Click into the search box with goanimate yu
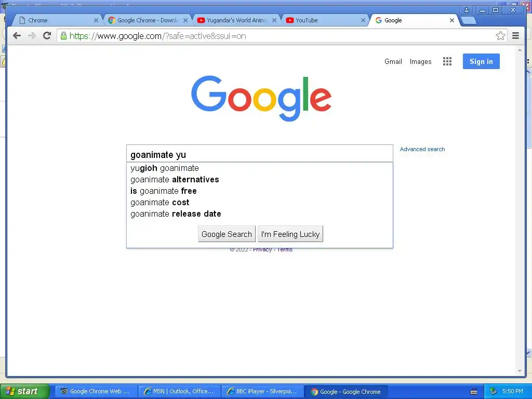This screenshot has height=399, width=532. tap(260, 154)
